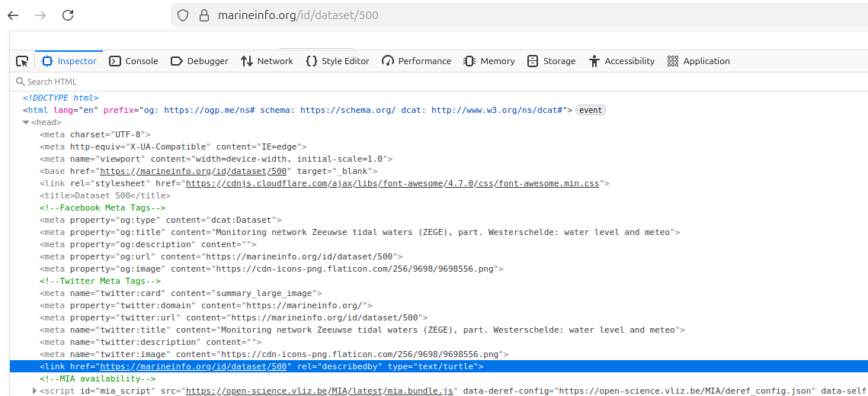Open the Application panel
The height and width of the screenshot is (396, 868).
(698, 61)
